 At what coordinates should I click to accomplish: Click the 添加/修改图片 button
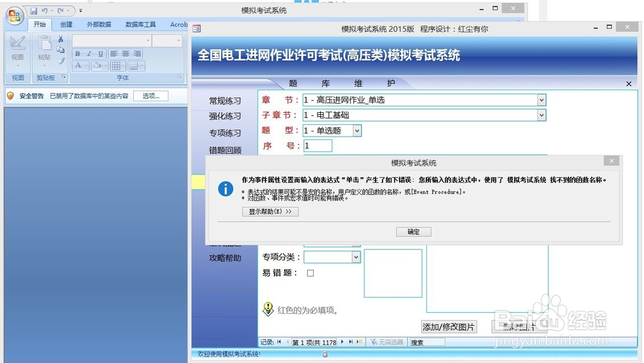448,328
